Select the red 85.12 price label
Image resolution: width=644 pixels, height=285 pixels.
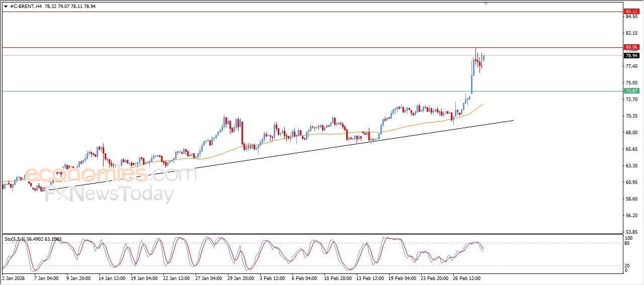click(x=631, y=12)
